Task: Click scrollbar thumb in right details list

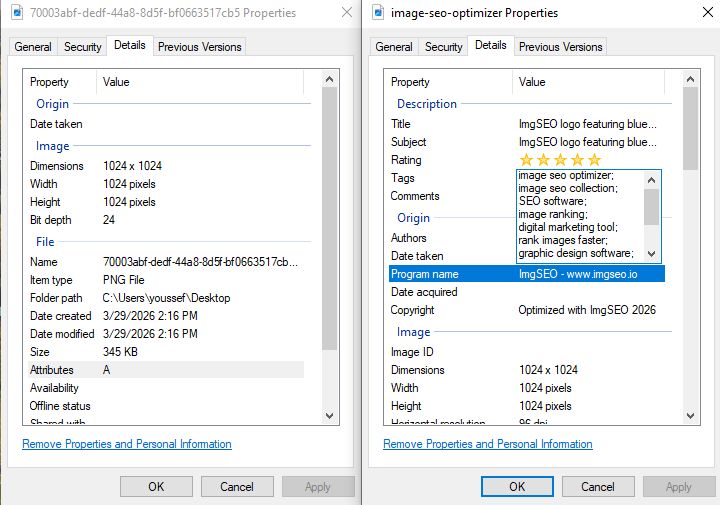Action: pos(690,129)
